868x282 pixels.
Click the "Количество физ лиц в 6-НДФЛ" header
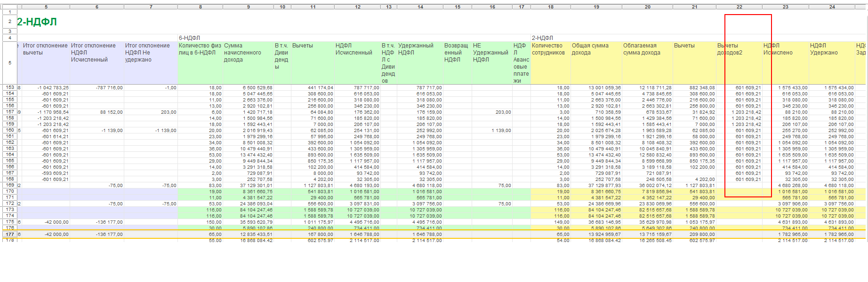point(201,63)
